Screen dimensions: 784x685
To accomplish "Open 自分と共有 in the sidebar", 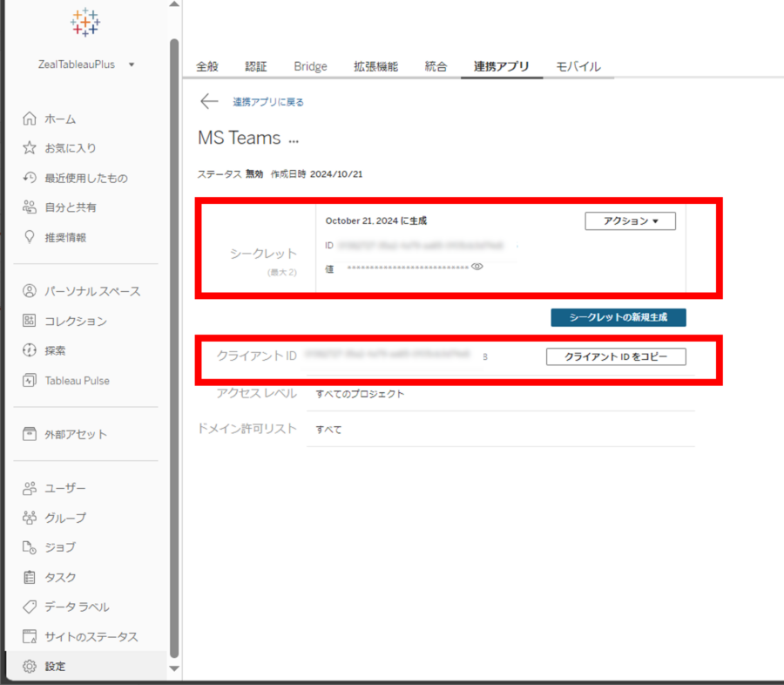I will click(70, 207).
